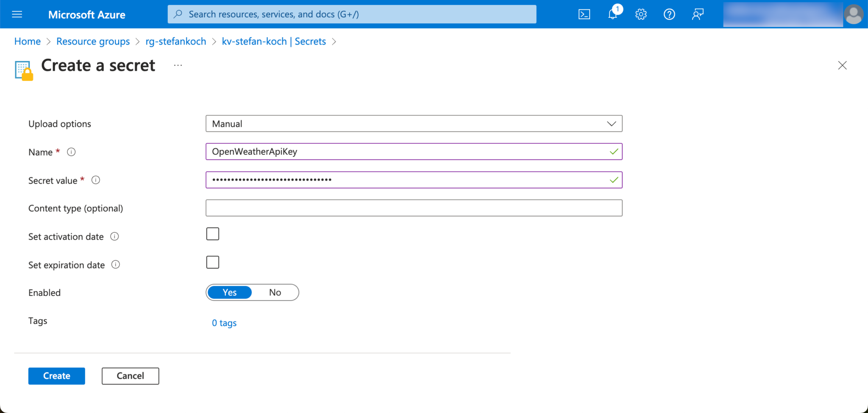Click the Content type input field

414,208
